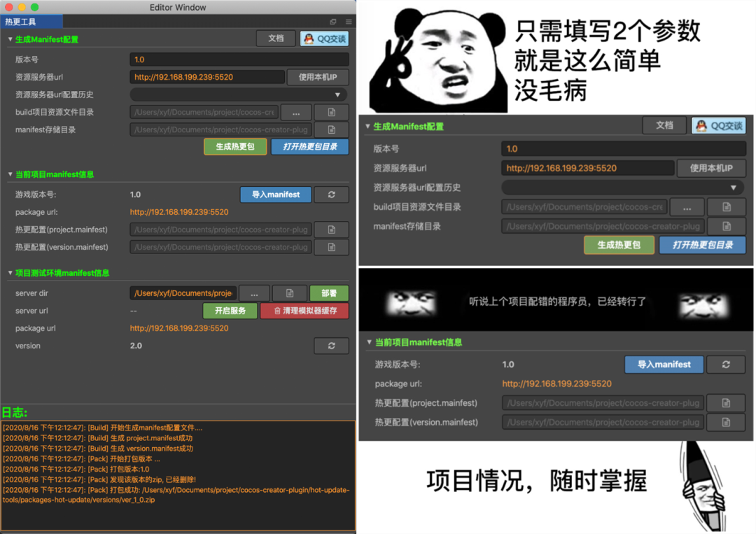The width and height of the screenshot is (756, 534).
Task: Click the package url link under server url
Action: click(x=179, y=328)
